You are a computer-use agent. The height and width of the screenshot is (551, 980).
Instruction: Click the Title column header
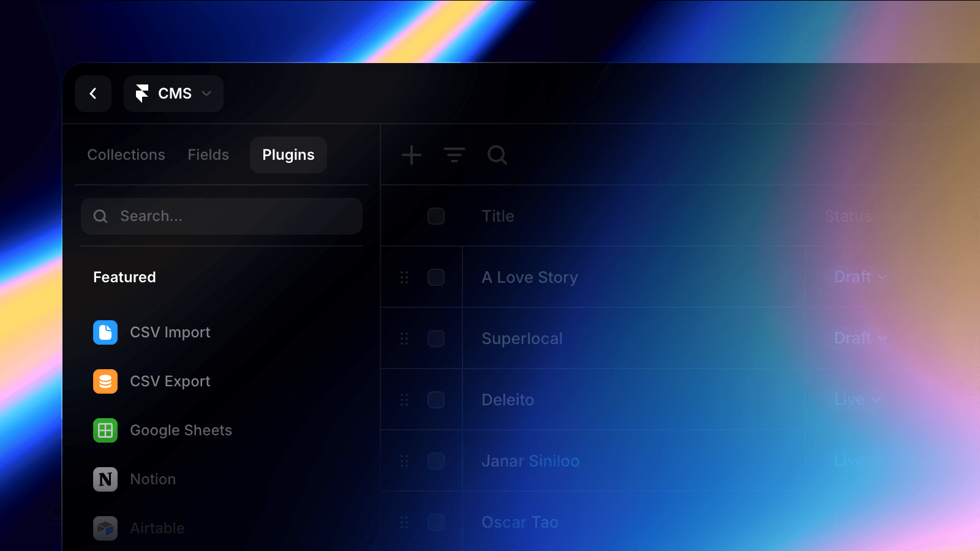tap(498, 216)
